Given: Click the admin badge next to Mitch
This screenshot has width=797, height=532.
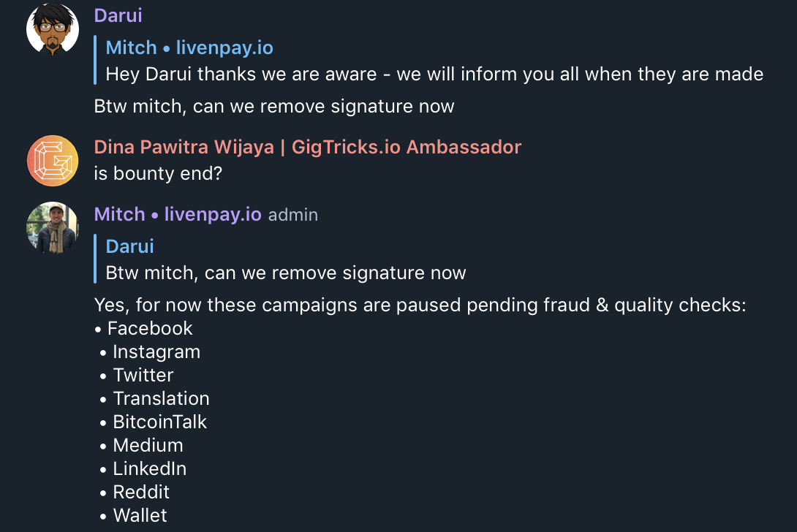Looking at the screenshot, I should click(292, 215).
